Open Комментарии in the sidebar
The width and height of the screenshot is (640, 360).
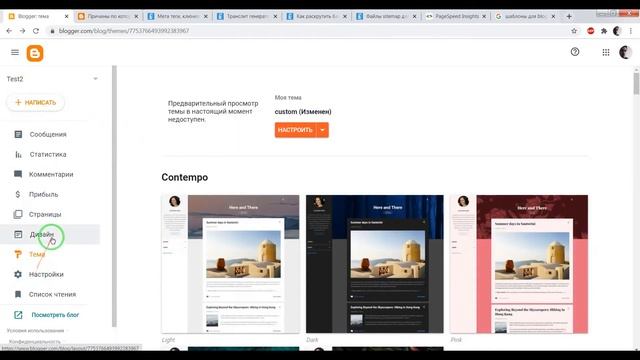(50, 174)
